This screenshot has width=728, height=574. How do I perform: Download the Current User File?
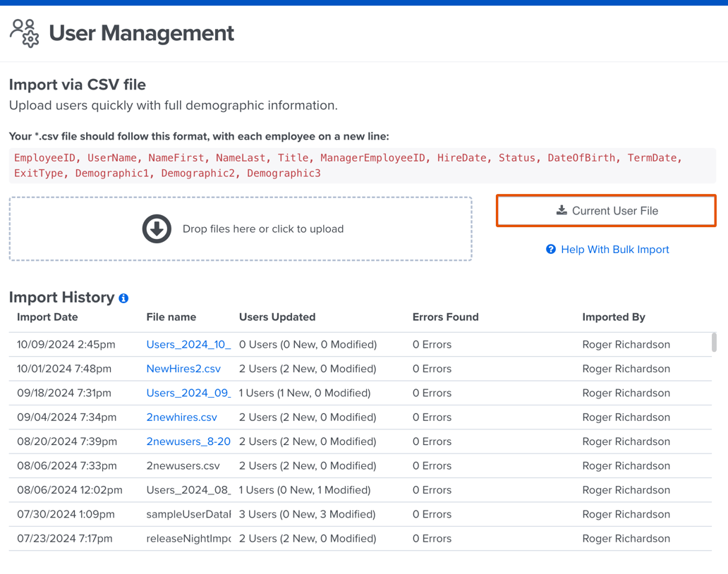[606, 210]
